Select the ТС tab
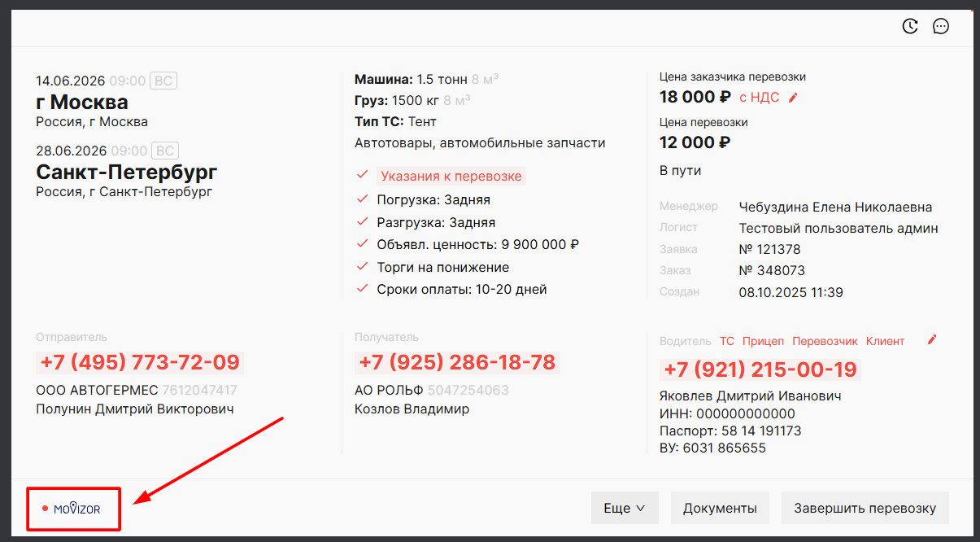 pos(726,341)
